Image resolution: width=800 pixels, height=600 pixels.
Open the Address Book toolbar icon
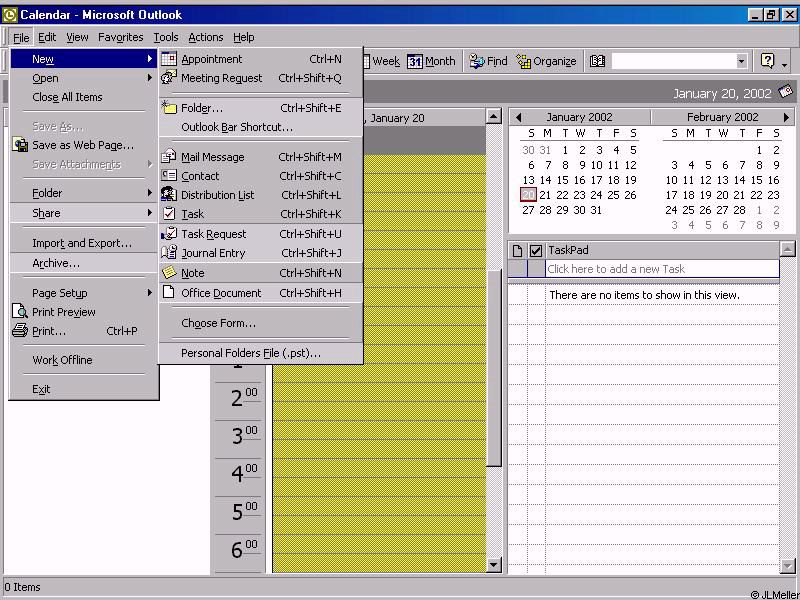[597, 61]
